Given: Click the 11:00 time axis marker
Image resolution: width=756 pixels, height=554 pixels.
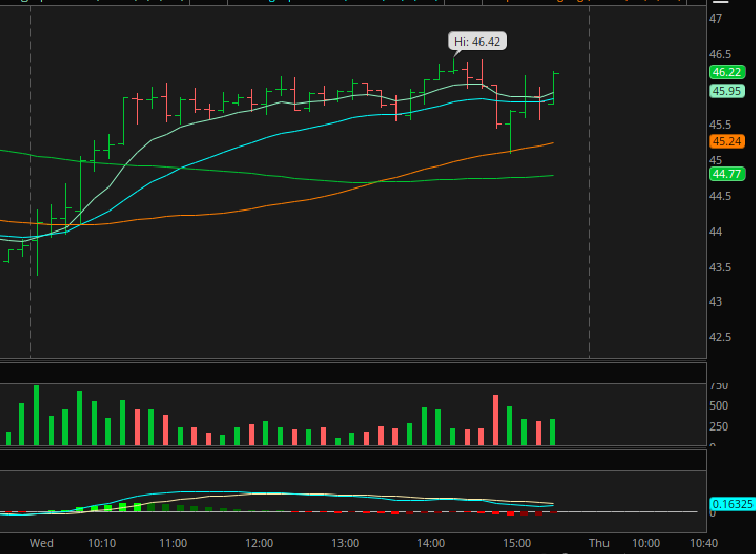Looking at the screenshot, I should (x=173, y=543).
